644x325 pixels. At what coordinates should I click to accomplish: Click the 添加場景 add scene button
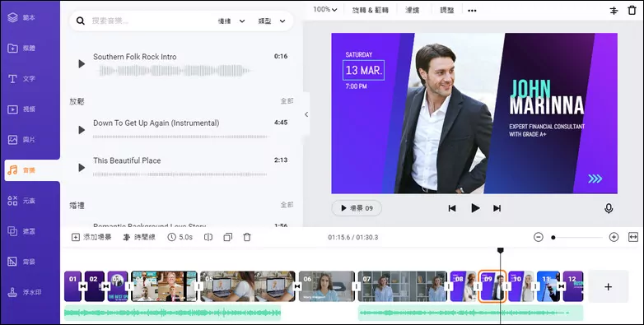pyautogui.click(x=91, y=237)
